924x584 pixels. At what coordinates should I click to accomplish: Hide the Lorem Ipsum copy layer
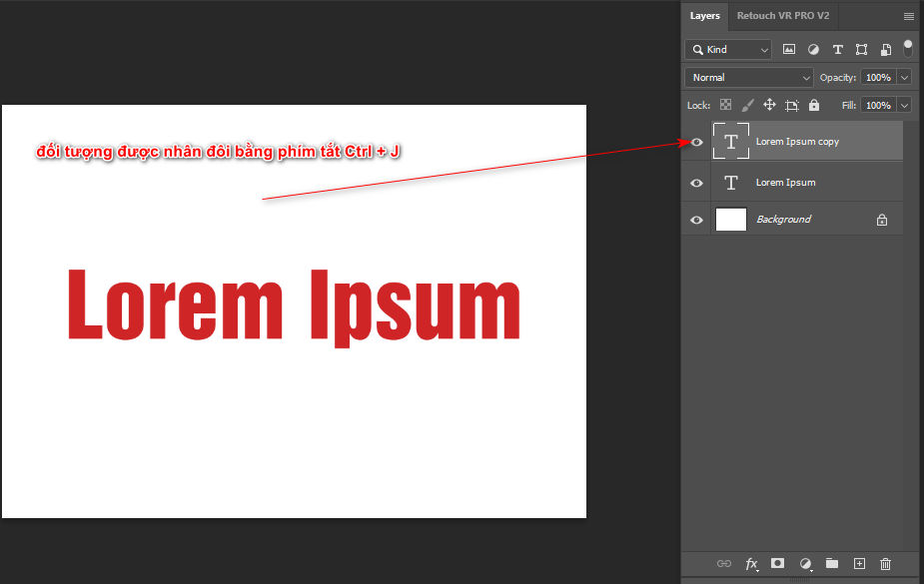click(x=696, y=142)
